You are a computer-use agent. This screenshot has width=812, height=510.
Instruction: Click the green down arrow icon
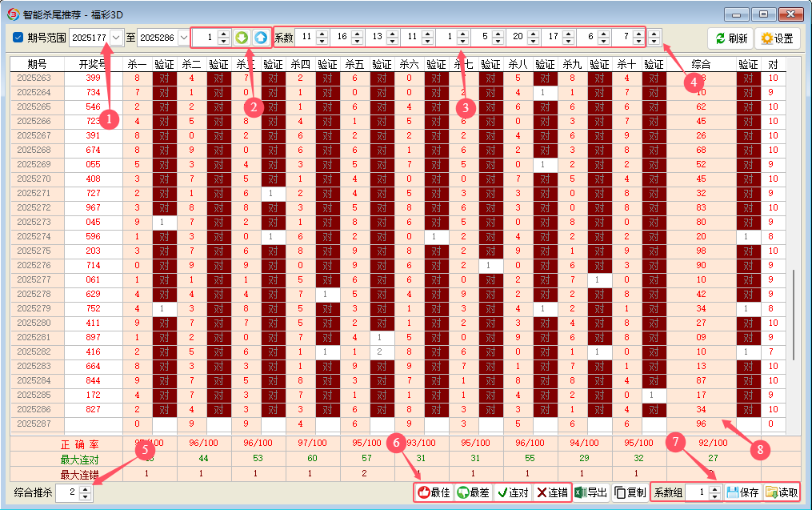click(242, 38)
